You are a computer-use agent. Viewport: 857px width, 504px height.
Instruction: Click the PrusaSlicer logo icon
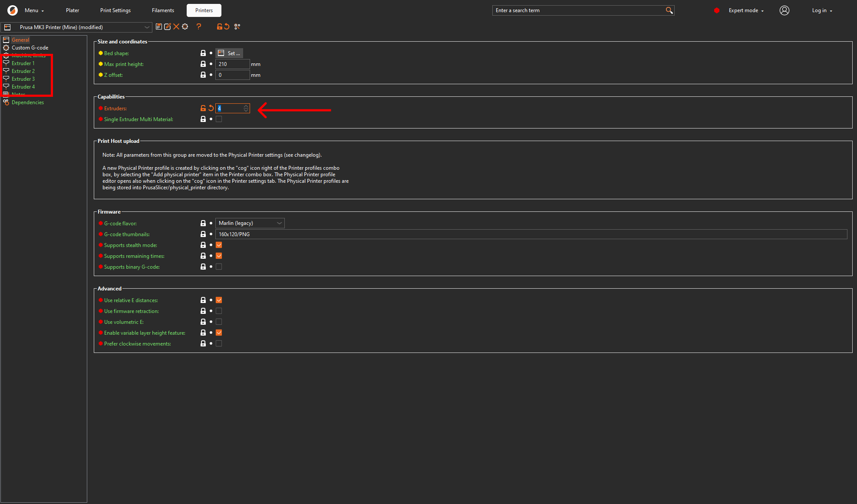13,10
